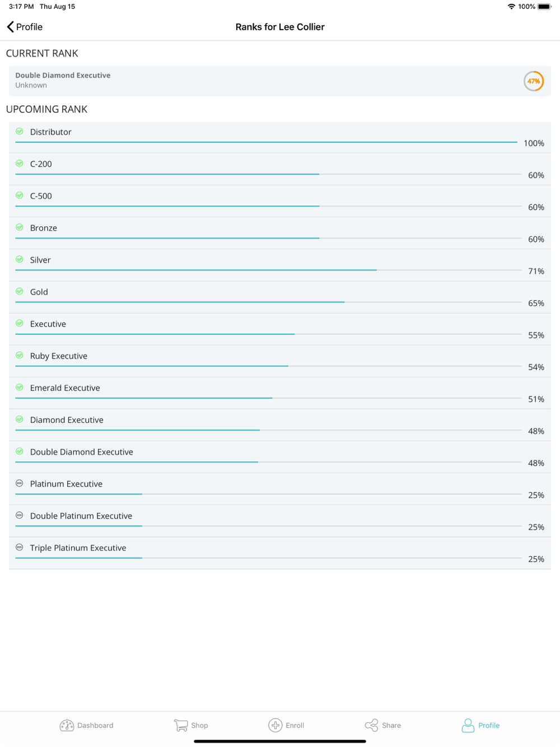The height and width of the screenshot is (747, 560).
Task: Tap the battery icon in status bar
Action: 544,7
